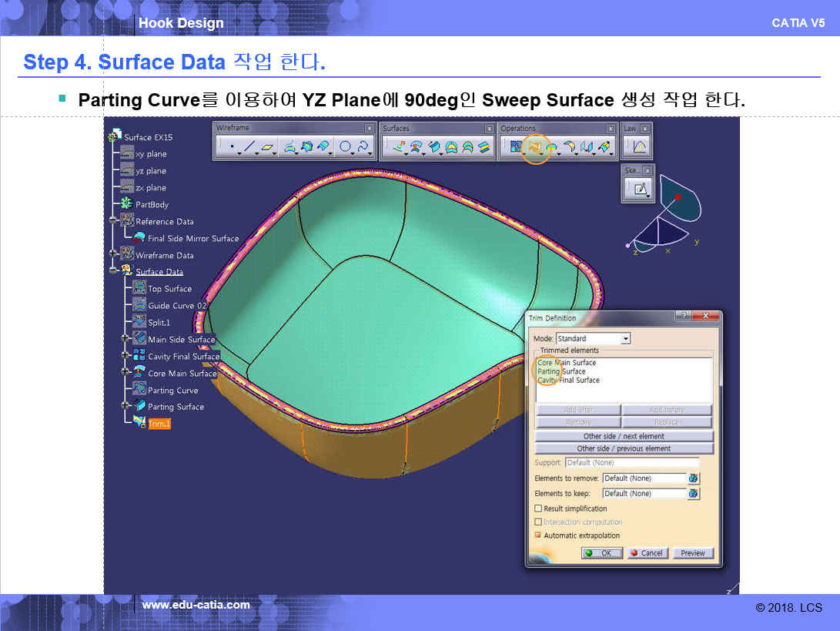Uncheck Automatic extrapolation option
The image size is (840, 631).
[x=538, y=535]
